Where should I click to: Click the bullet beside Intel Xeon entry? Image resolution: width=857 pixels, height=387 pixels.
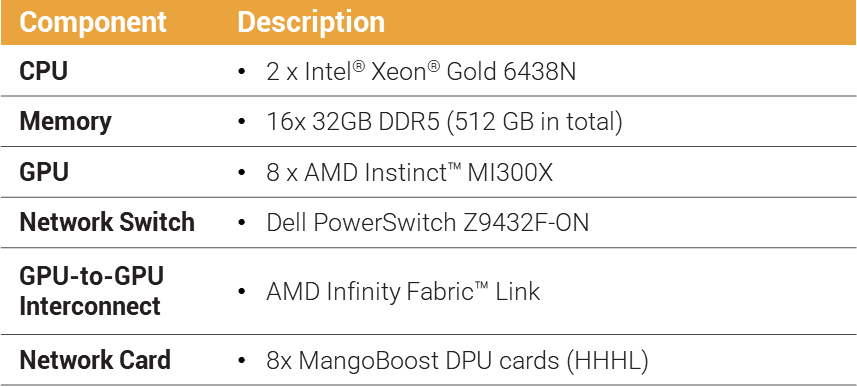(x=242, y=72)
